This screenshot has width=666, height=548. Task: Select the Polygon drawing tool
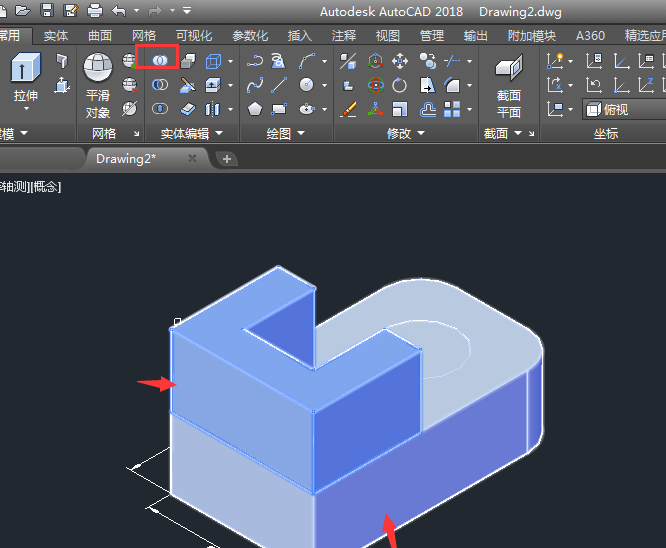[255, 109]
